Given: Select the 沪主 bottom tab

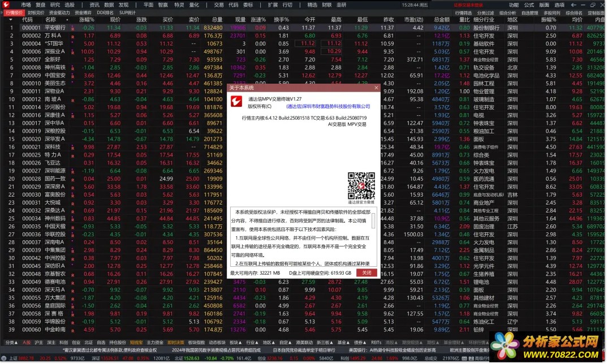Looking at the screenshot, I should pyautogui.click(x=39, y=343).
